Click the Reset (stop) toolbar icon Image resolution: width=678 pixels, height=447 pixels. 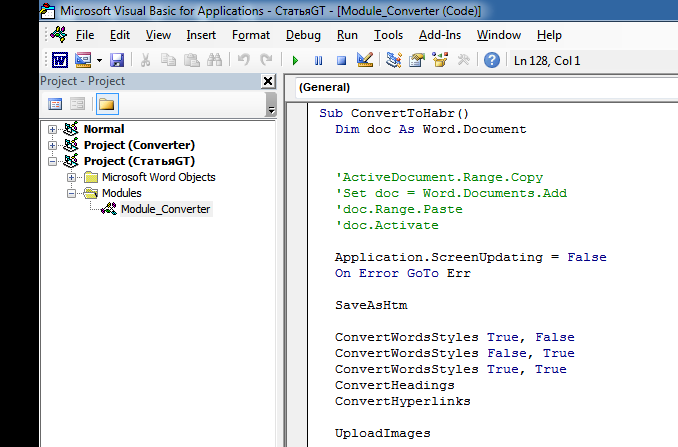340,60
